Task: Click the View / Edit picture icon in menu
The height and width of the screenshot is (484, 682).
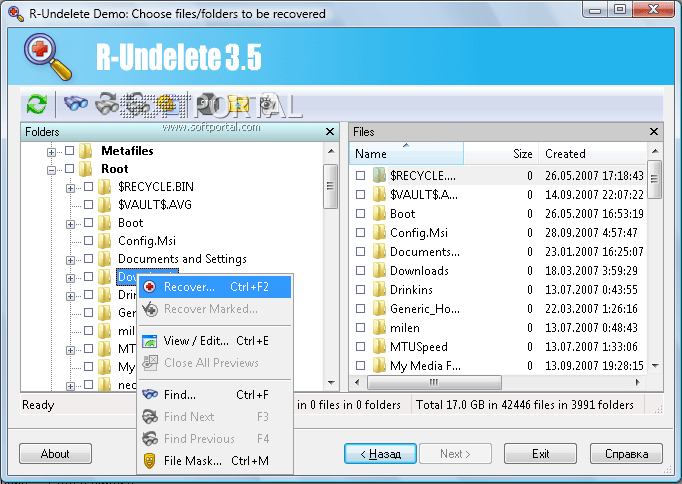Action: tap(150, 341)
